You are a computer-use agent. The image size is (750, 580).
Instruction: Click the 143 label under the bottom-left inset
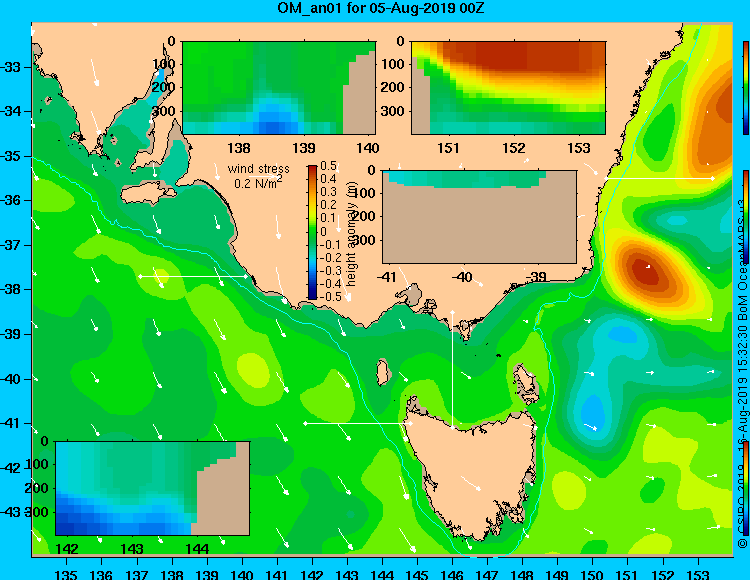[x=132, y=549]
